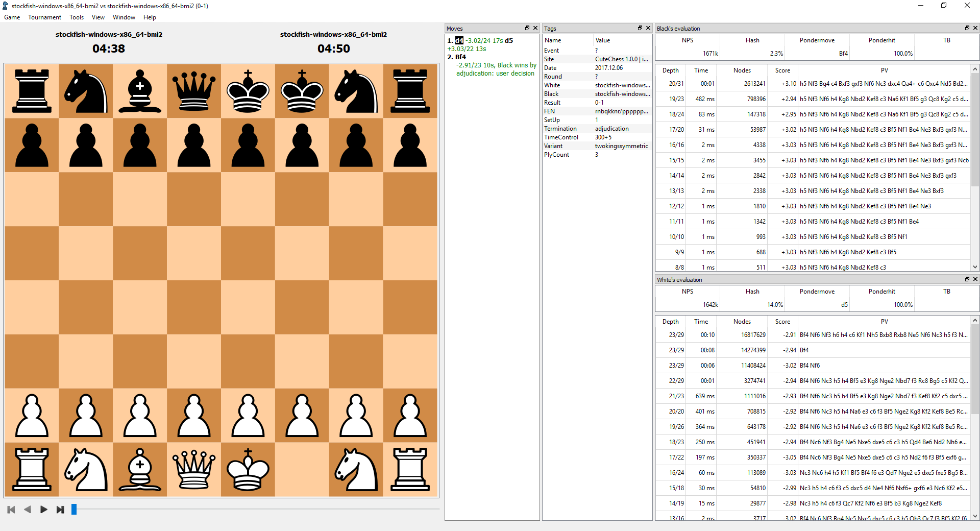Step back one move with the previous arrow
Viewport: 980px width, 531px height.
(28, 510)
